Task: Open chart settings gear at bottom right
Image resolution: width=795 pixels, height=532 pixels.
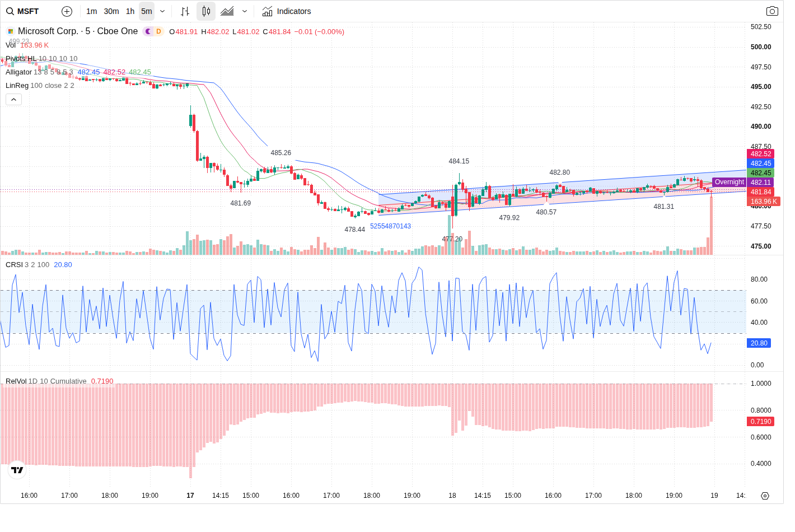Action: point(765,496)
